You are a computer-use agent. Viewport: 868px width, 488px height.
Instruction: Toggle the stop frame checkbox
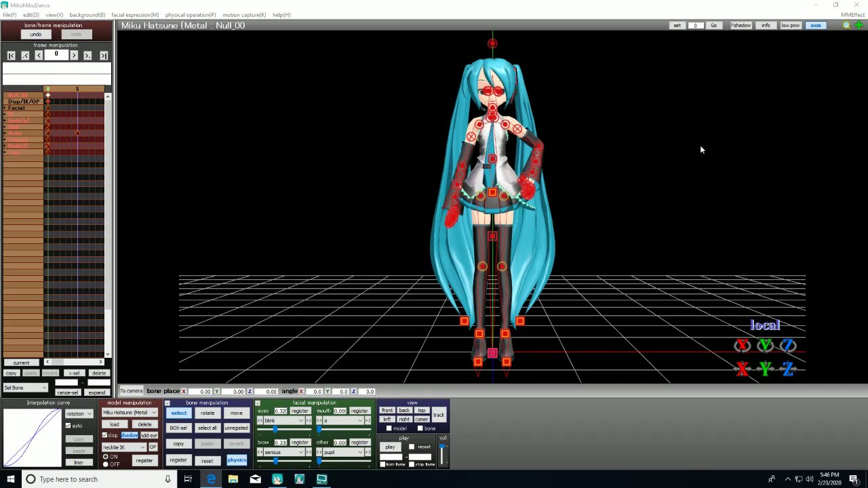click(412, 464)
